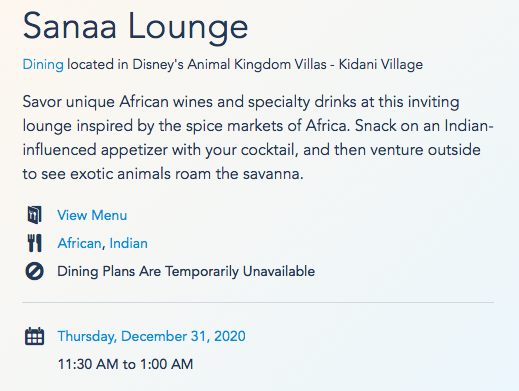
Task: Click the menu book icon beside View Menu
Action: [34, 215]
